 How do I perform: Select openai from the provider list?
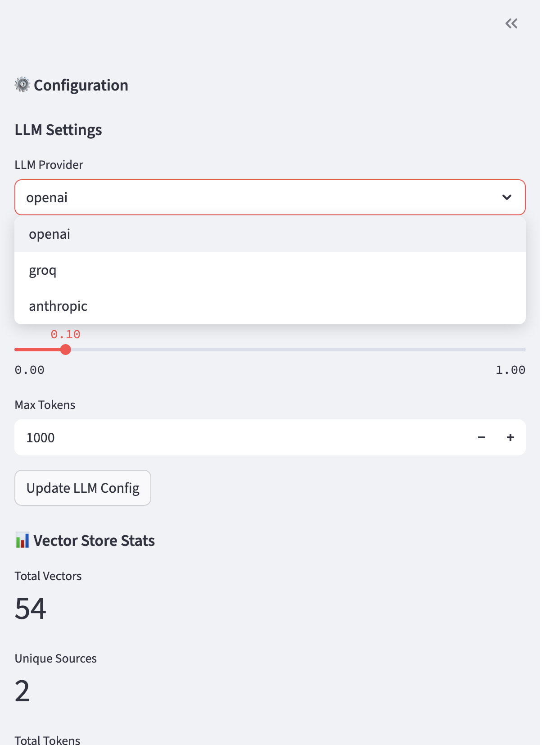pyautogui.click(x=270, y=234)
